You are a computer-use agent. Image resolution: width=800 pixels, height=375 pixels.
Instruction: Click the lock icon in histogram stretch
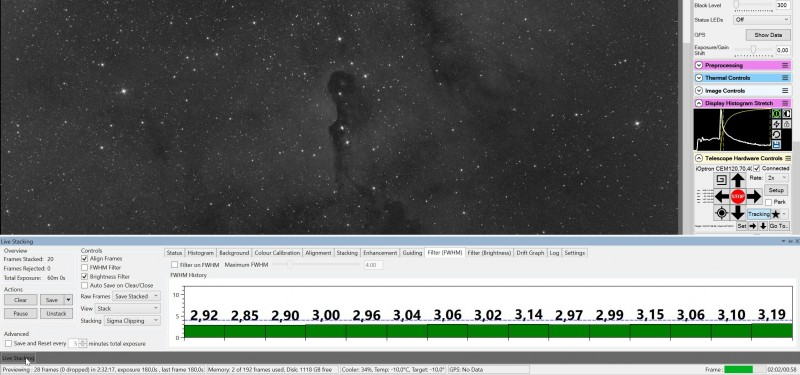point(786,124)
